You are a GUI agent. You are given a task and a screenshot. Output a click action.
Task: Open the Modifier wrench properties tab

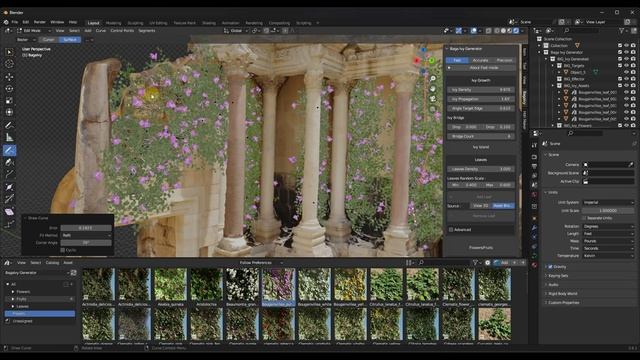(534, 228)
